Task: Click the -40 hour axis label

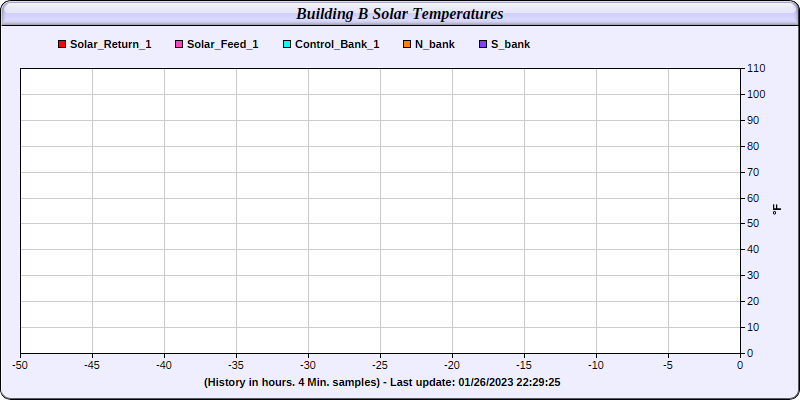Action: click(x=164, y=365)
